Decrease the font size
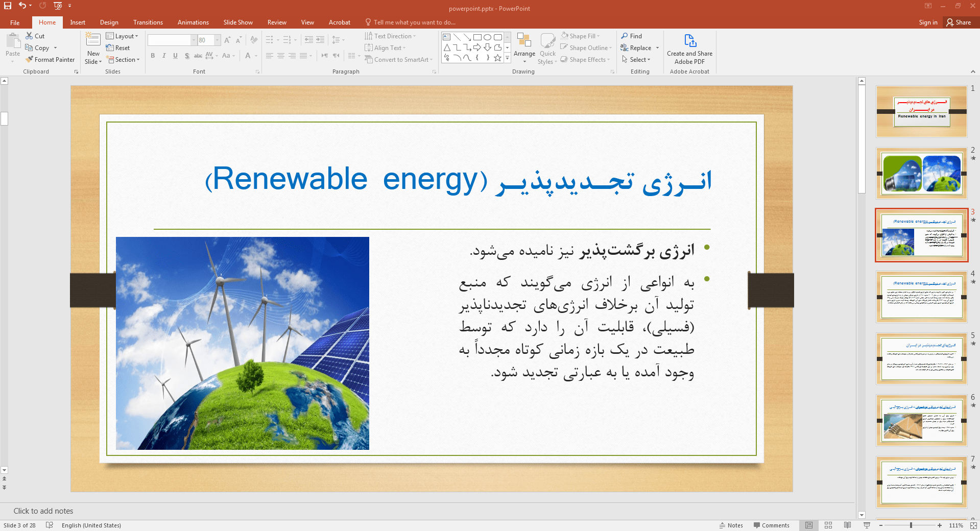Image resolution: width=980 pixels, height=531 pixels. coord(238,40)
